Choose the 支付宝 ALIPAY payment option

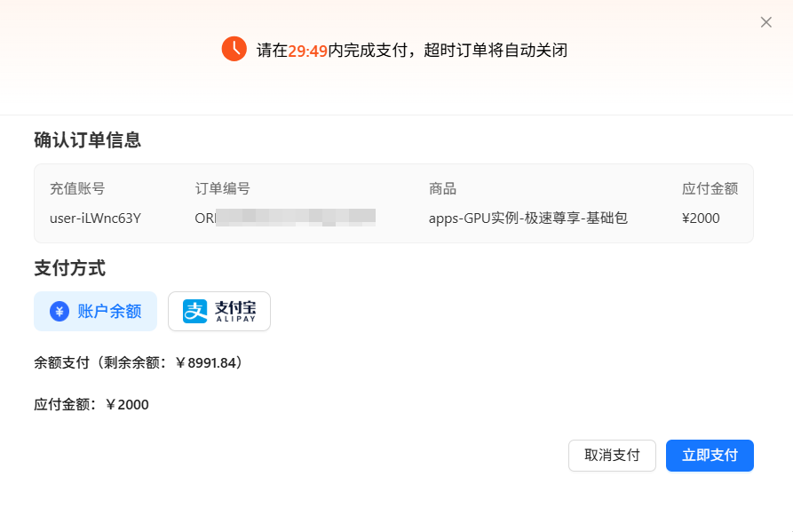[219, 311]
